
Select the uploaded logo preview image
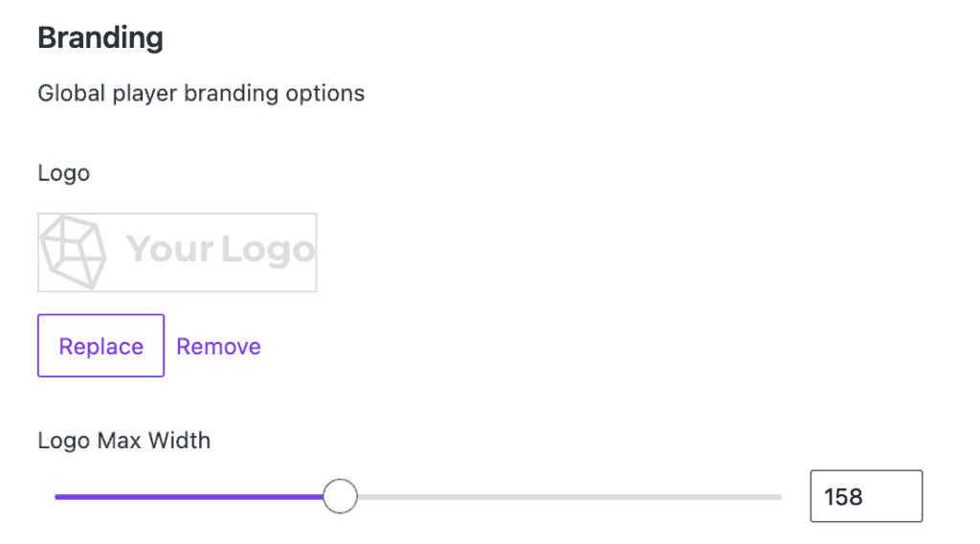pos(177,253)
